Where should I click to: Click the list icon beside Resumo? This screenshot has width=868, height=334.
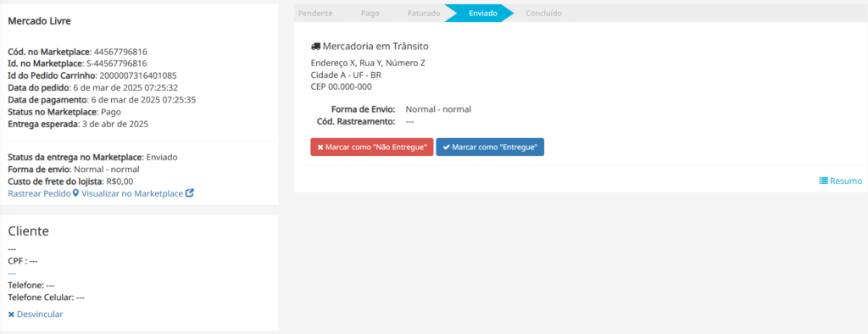[823, 181]
